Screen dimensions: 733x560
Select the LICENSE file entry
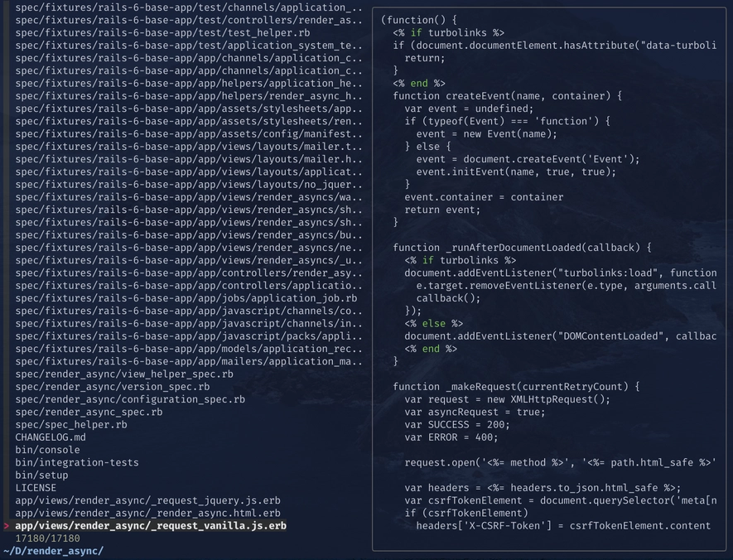(36, 488)
